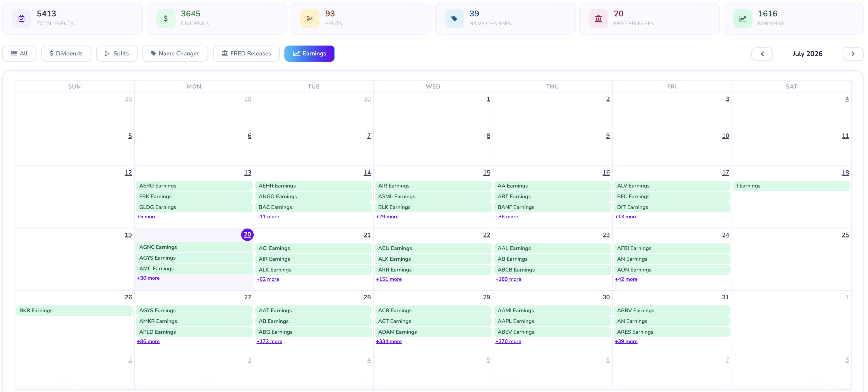Expand +5 more on July 13
The width and height of the screenshot is (868, 392).
147,217
